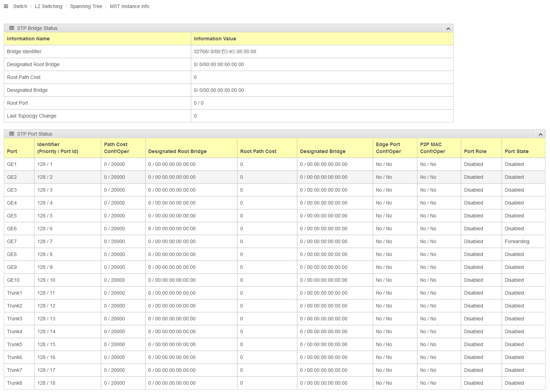This screenshot has width=550, height=392.
Task: Select the Bridge Identifier row label
Action: pyautogui.click(x=24, y=51)
